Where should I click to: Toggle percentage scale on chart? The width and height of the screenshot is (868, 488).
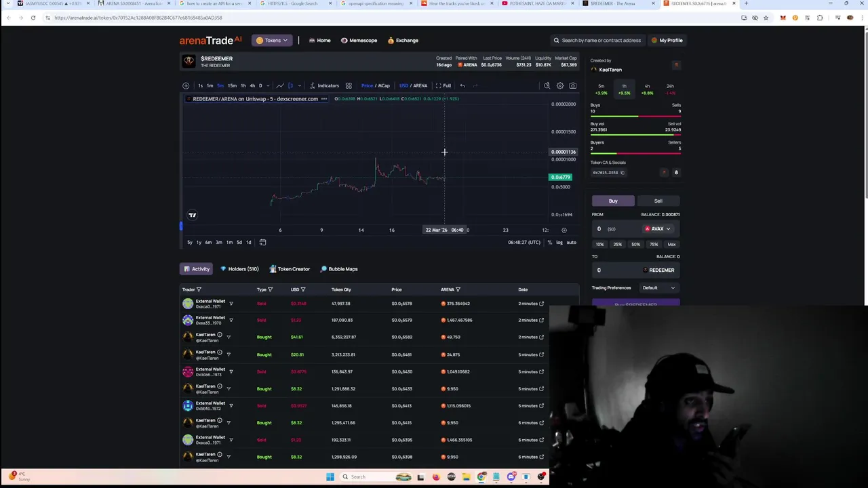[x=550, y=242]
